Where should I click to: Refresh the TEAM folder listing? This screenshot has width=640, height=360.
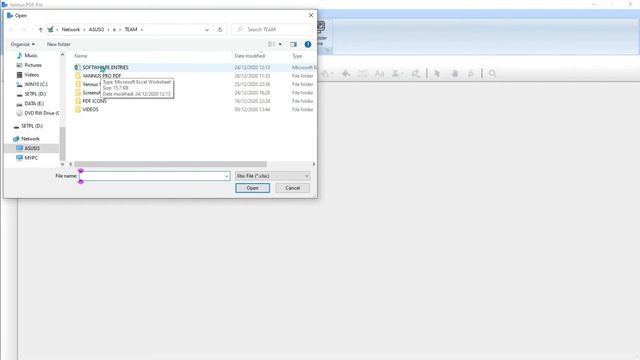(x=220, y=29)
